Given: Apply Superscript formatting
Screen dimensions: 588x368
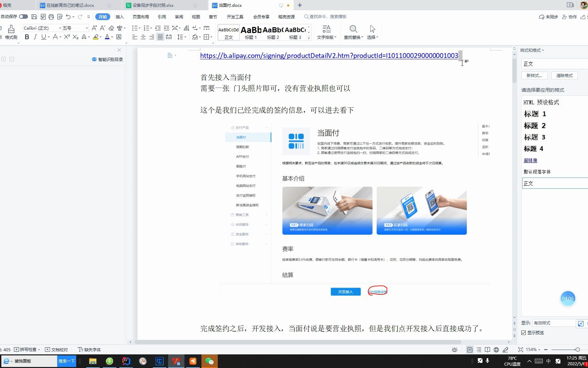Looking at the screenshot, I should 67,37.
